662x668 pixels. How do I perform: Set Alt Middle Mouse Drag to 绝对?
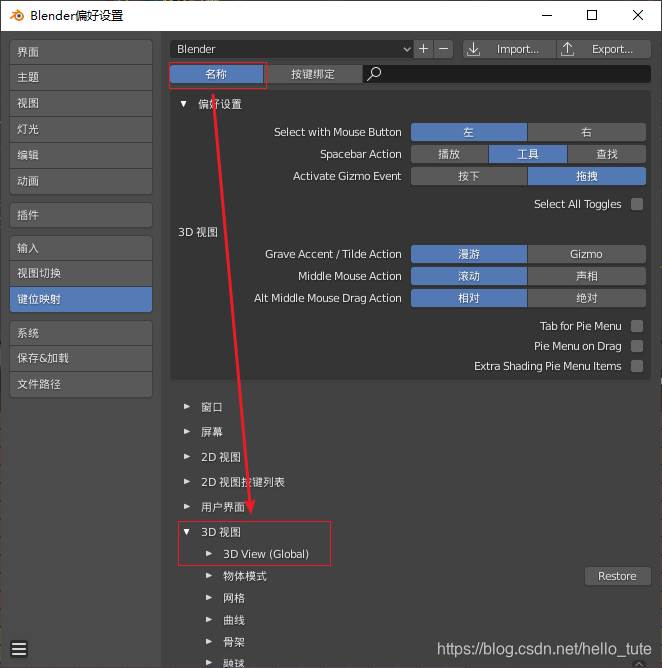point(587,298)
